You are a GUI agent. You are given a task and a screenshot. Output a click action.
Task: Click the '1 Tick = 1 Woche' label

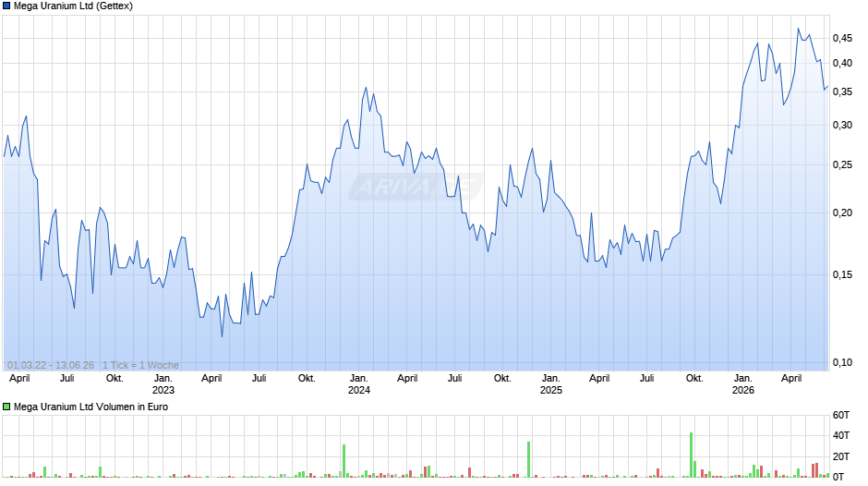pyautogui.click(x=140, y=365)
